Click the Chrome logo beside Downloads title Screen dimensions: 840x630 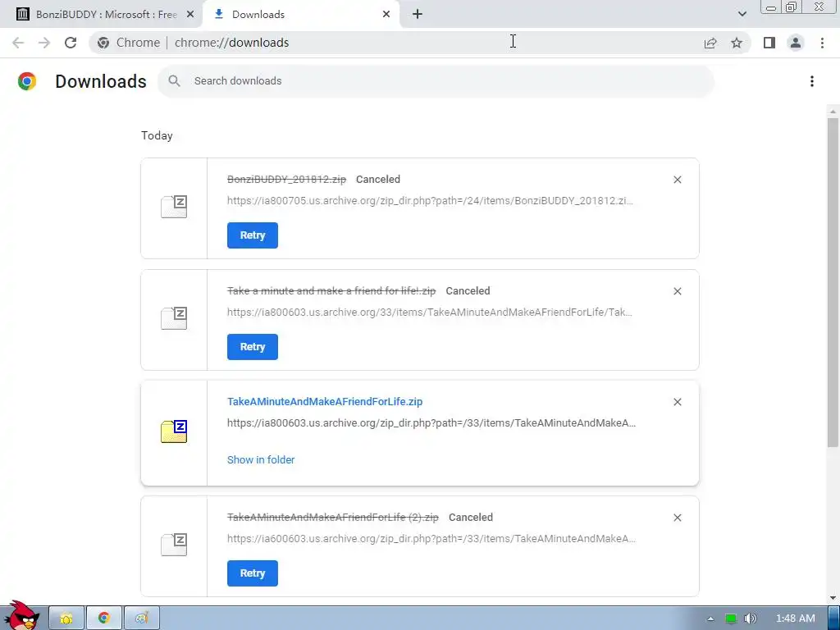coord(27,81)
